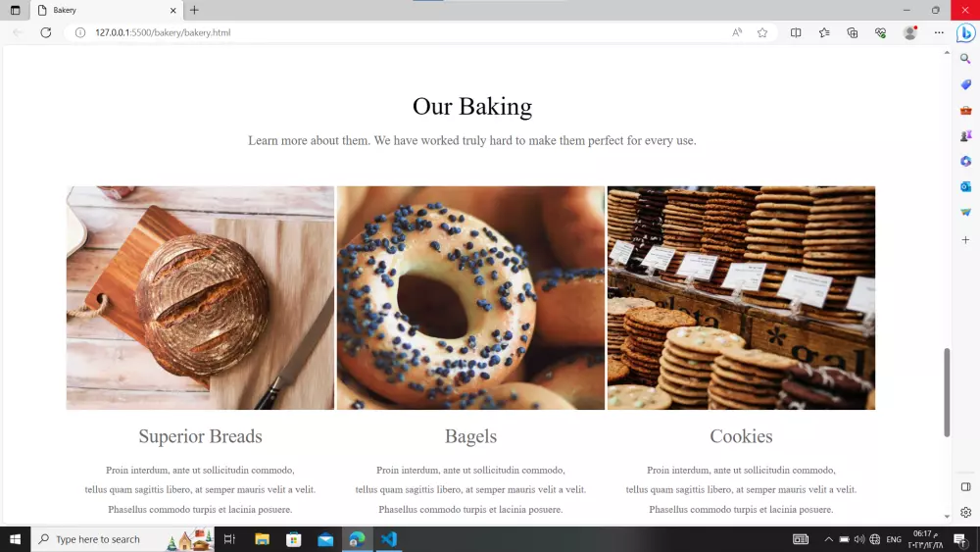Open sidebar Microsoft 365 icon
This screenshot has width=980, height=552.
(x=965, y=162)
